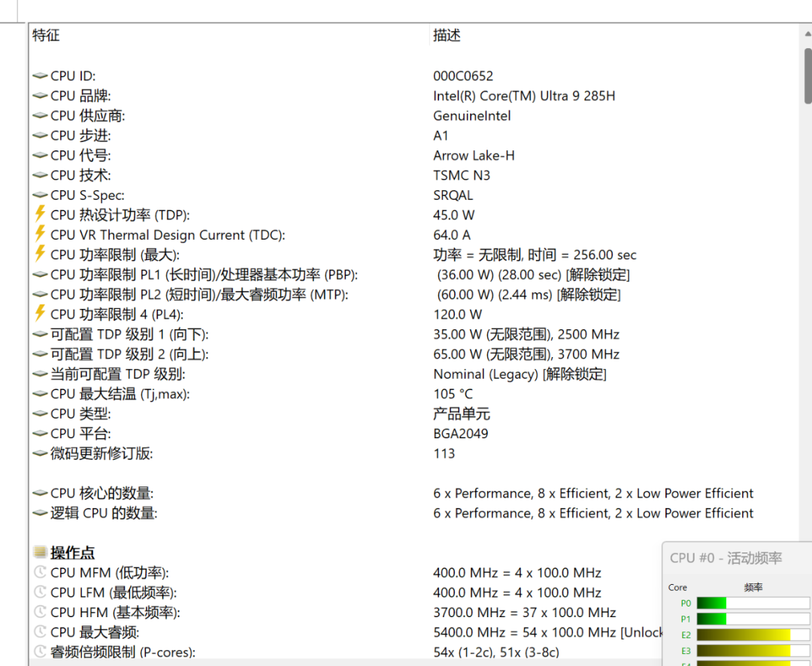Select the microcode revision value 113
Image resolution: width=812 pixels, height=666 pixels.
tap(444, 454)
